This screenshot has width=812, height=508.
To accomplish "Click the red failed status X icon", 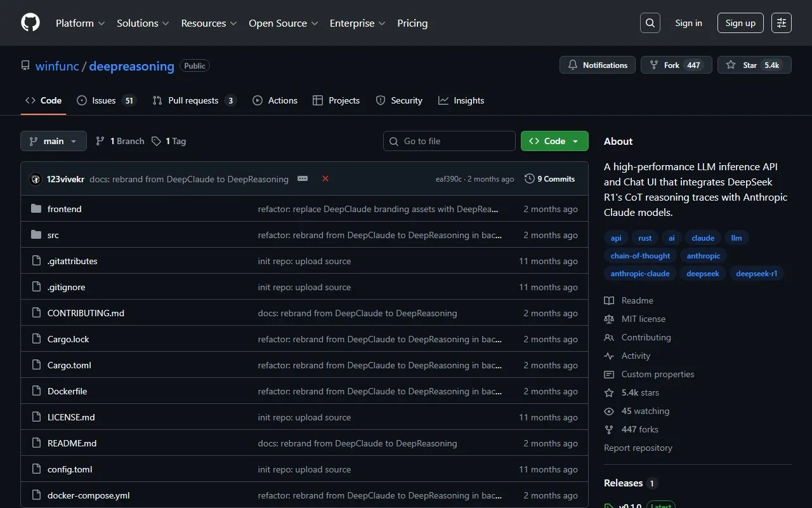I will pyautogui.click(x=325, y=179).
